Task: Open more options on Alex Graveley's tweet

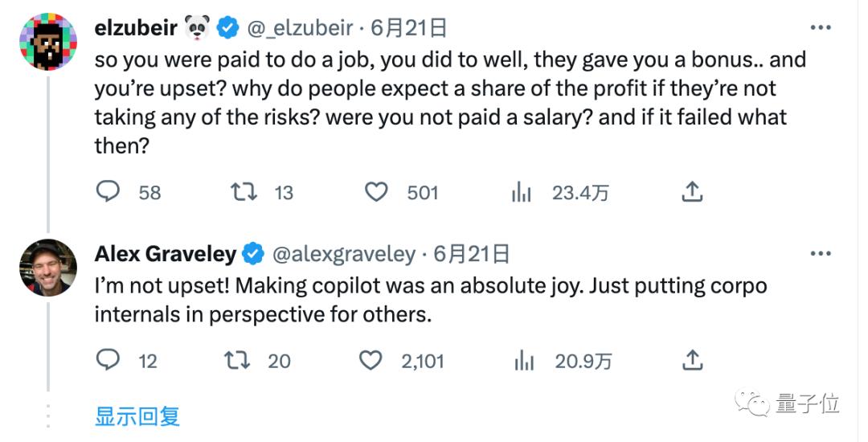Action: [820, 254]
